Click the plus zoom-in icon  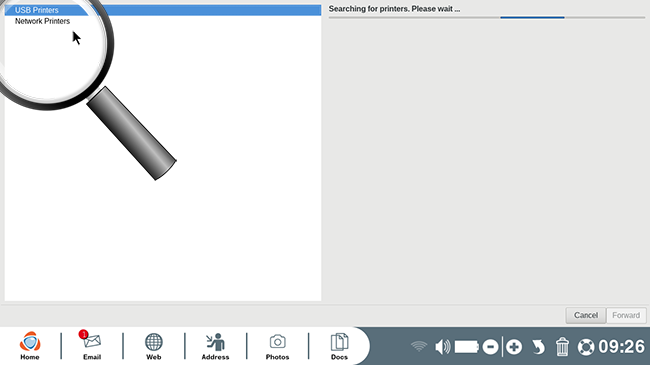click(514, 346)
